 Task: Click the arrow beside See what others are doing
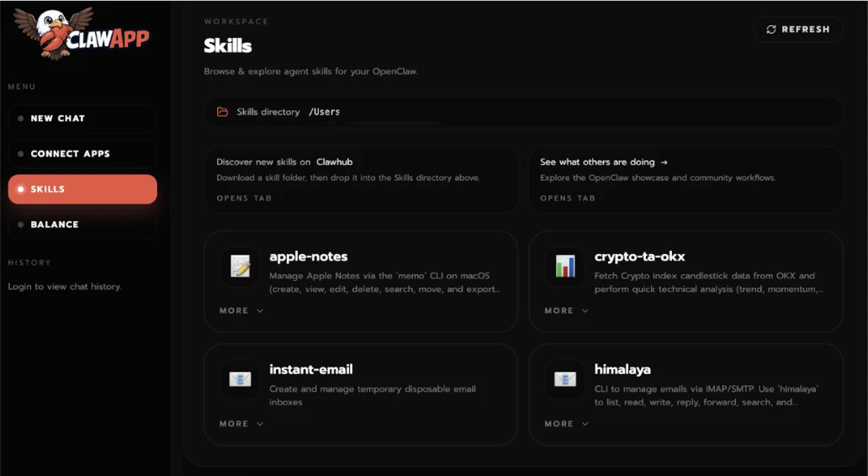coord(664,162)
